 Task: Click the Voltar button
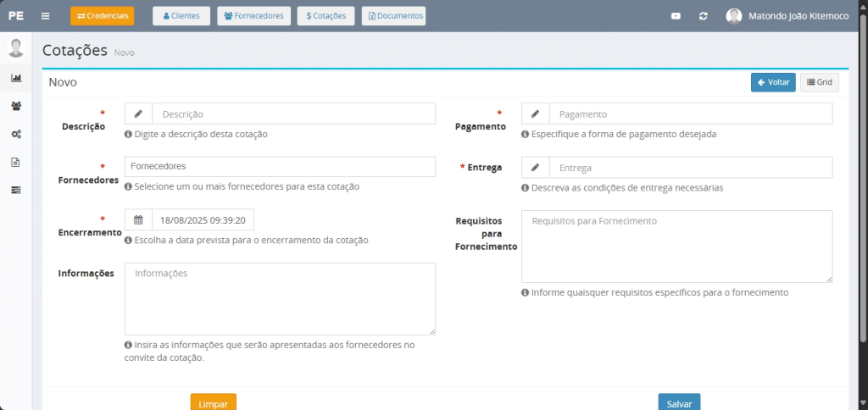[x=773, y=82]
